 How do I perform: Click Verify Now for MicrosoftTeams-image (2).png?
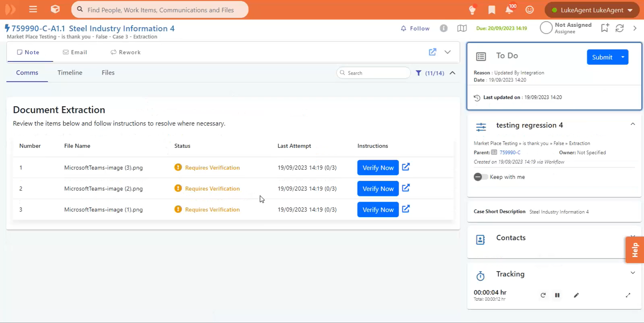[x=378, y=189]
